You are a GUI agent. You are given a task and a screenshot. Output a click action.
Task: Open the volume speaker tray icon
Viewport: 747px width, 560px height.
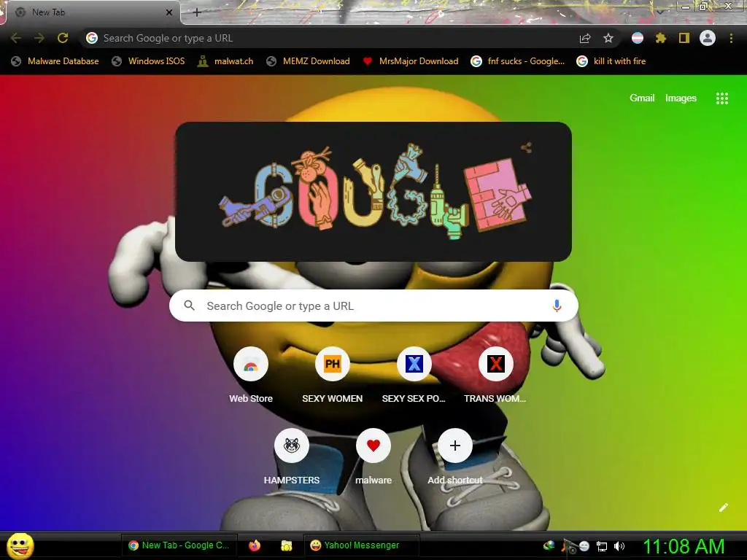pos(619,546)
